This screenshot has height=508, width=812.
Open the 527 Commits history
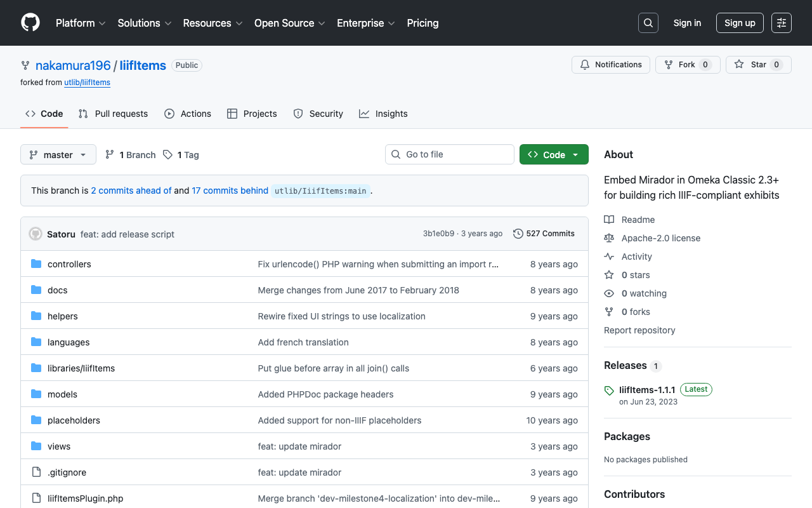544,234
